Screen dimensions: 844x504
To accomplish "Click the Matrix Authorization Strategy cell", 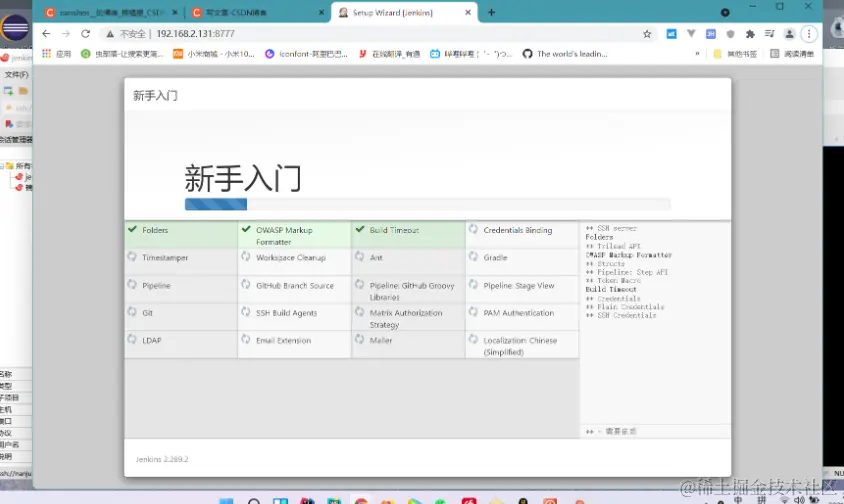I will click(408, 317).
